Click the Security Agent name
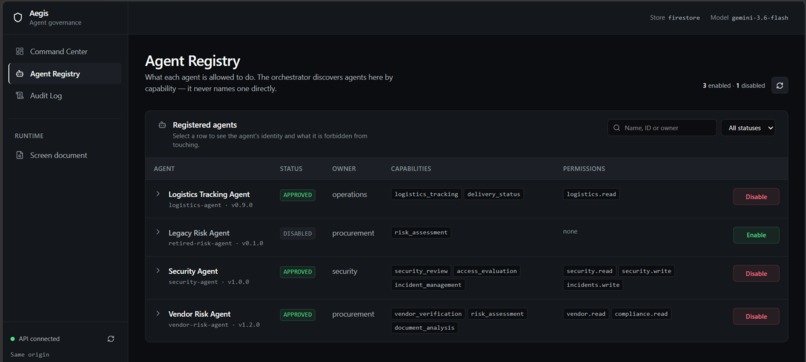 (193, 271)
